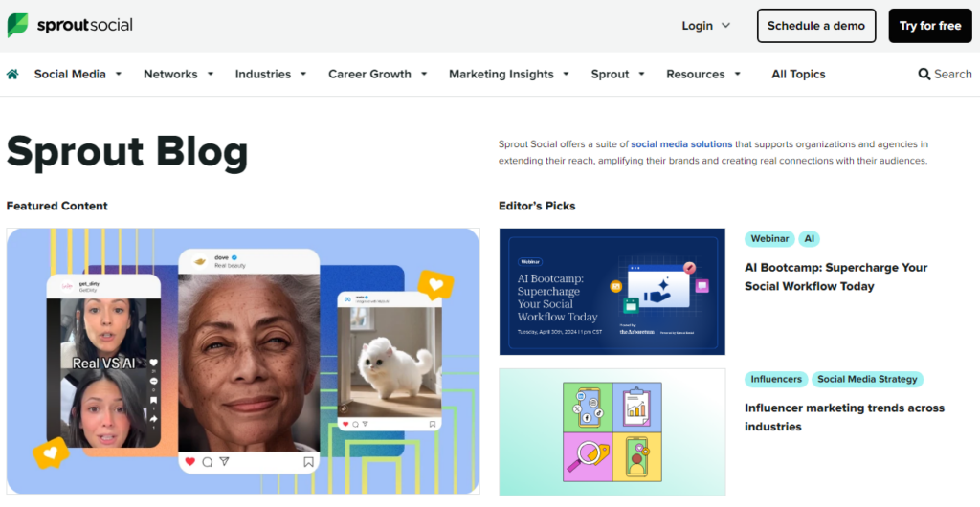Open the AI Bootcamp webinar thumbnail
The image size is (980, 507).
click(x=612, y=292)
